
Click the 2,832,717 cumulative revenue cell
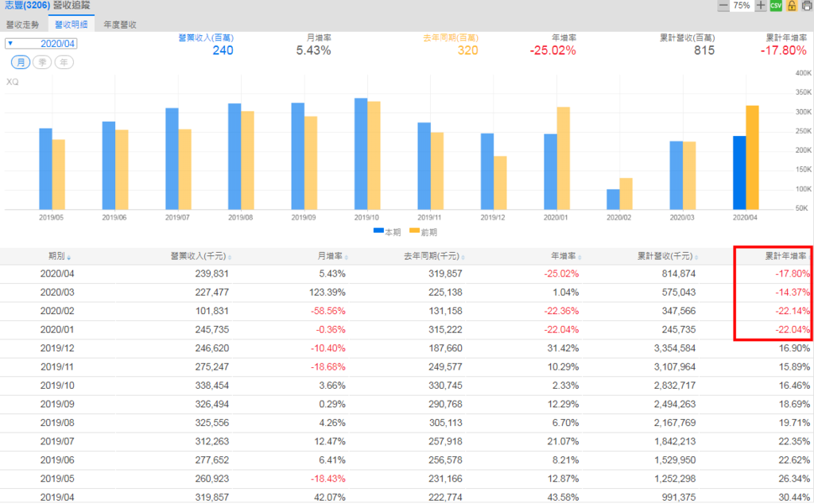[x=675, y=386]
